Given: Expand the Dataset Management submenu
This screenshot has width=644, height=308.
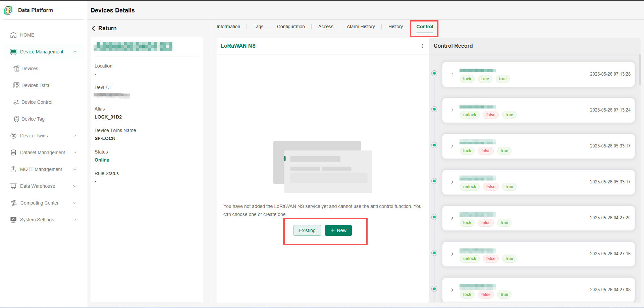Looking at the screenshot, I should coord(75,152).
